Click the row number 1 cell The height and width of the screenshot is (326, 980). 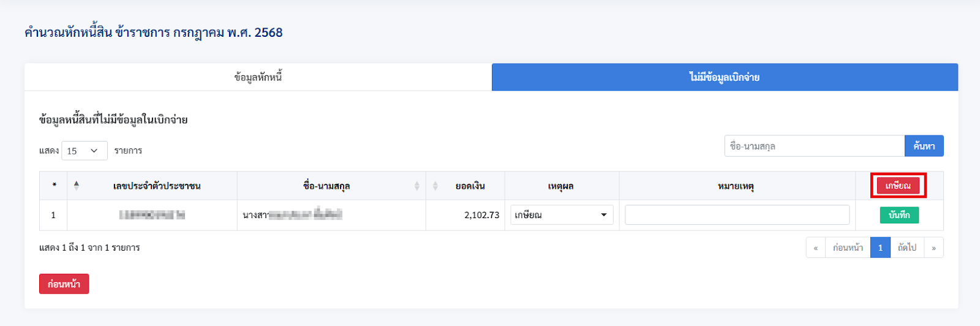[53, 215]
